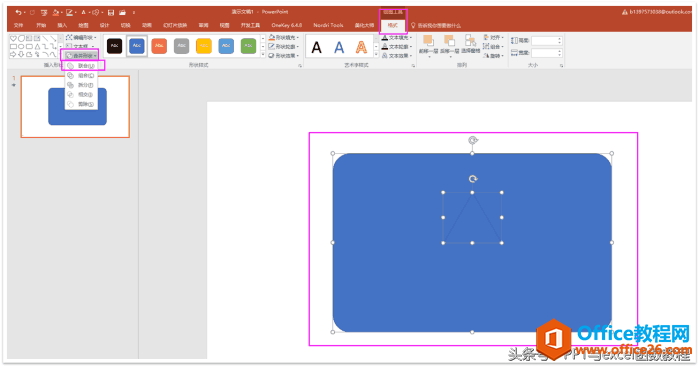Open the Selection Pane (选择窗格) icon
The image size is (699, 367).
(470, 41)
